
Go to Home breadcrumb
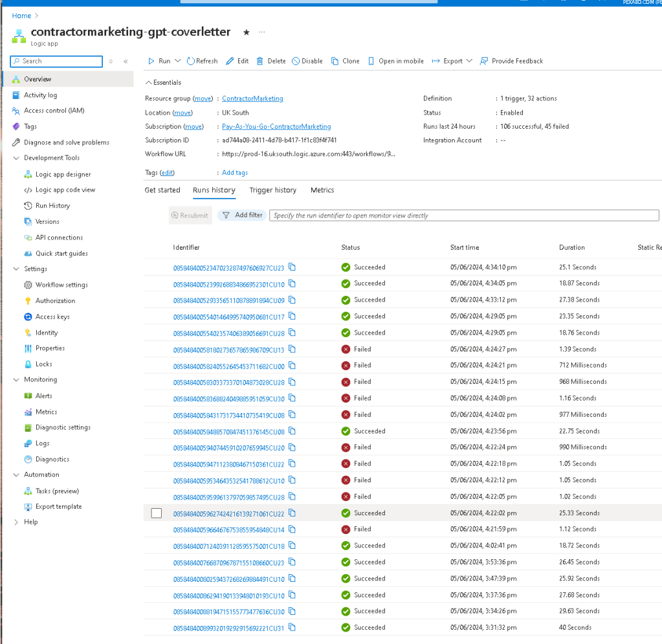coord(21,16)
